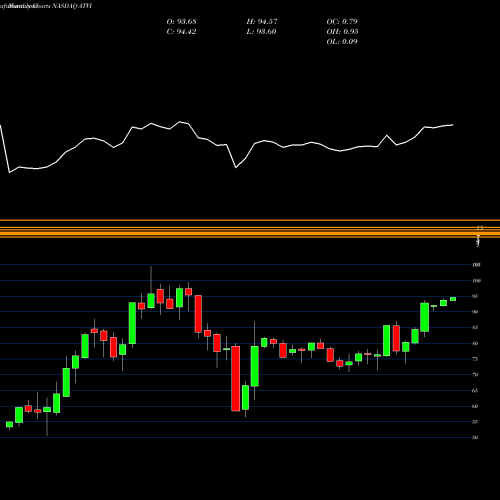
Task: Click the 90 price axis label
Action: point(475,312)
